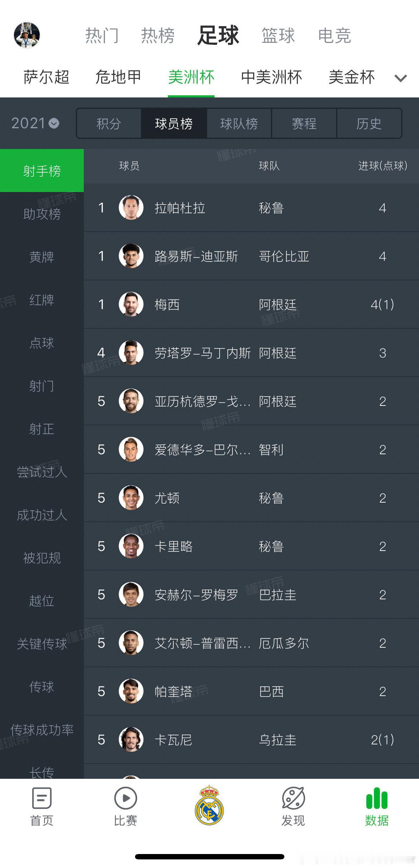Select the 萨尔超 league

pos(47,77)
